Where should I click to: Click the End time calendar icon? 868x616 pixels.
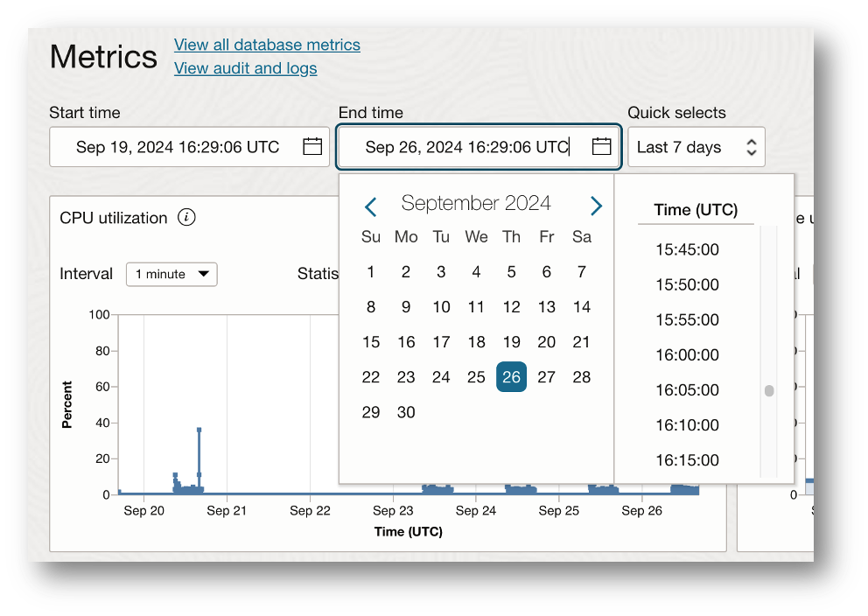(x=601, y=147)
